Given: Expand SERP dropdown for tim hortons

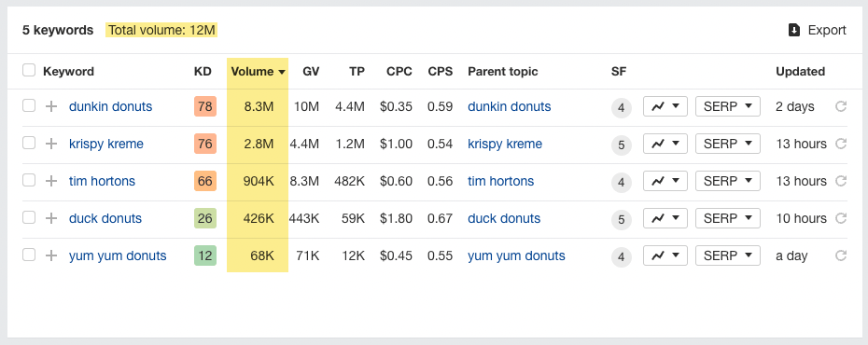Looking at the screenshot, I should click(727, 181).
